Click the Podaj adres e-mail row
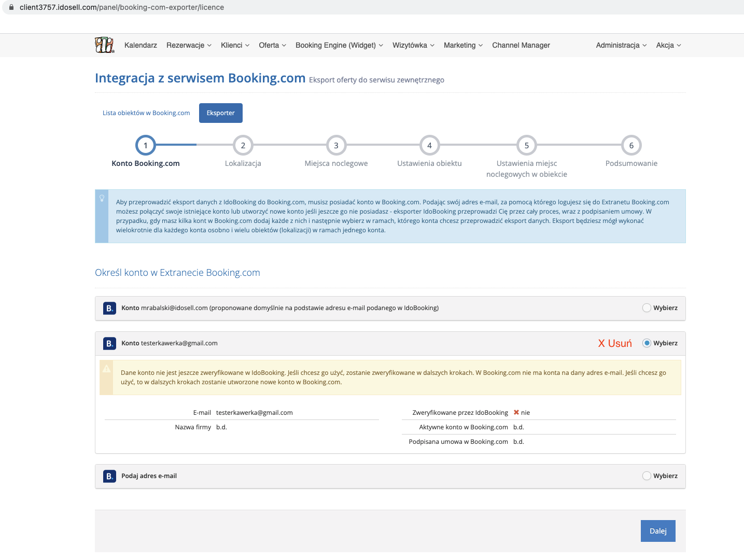Viewport: 744px width, 560px height. click(x=390, y=476)
